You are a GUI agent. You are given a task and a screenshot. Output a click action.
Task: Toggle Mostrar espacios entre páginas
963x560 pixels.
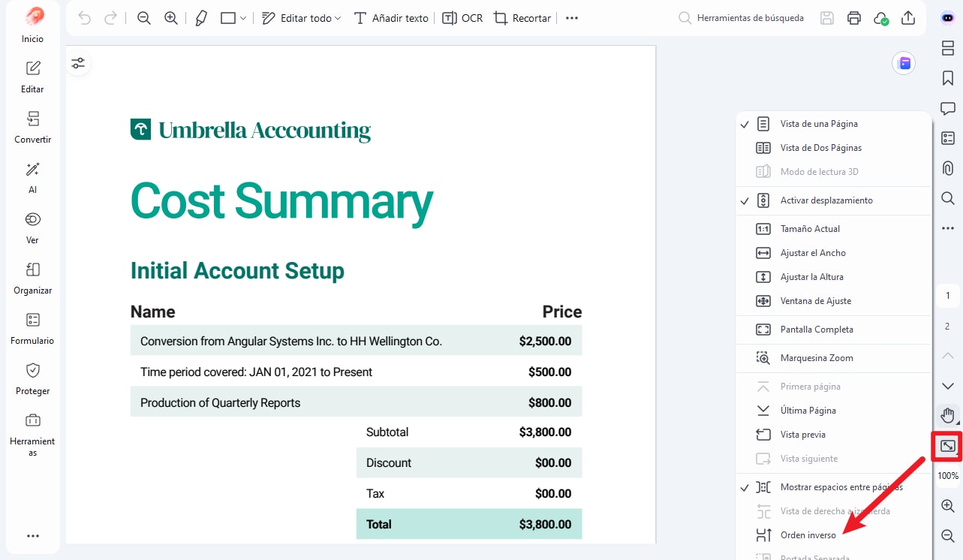(841, 487)
